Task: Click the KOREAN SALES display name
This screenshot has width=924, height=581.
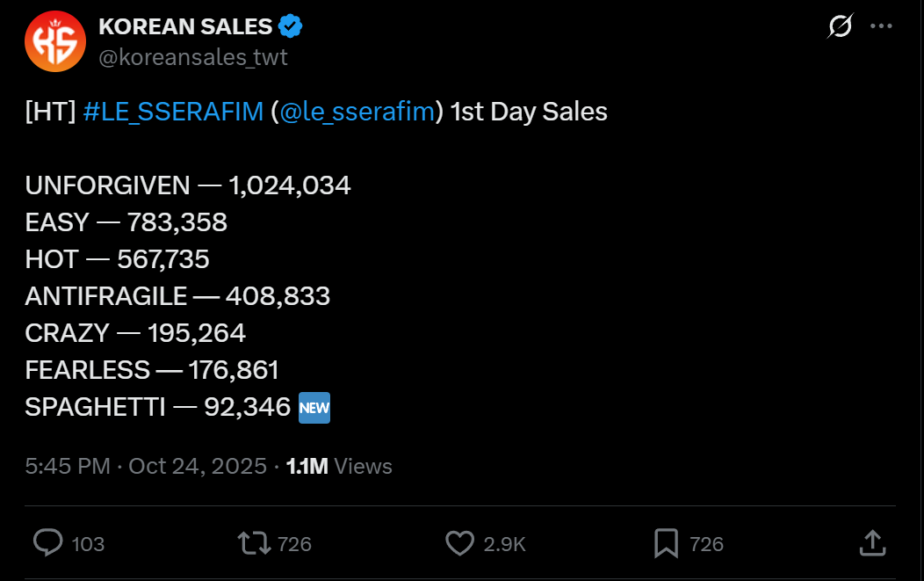Action: click(x=185, y=27)
